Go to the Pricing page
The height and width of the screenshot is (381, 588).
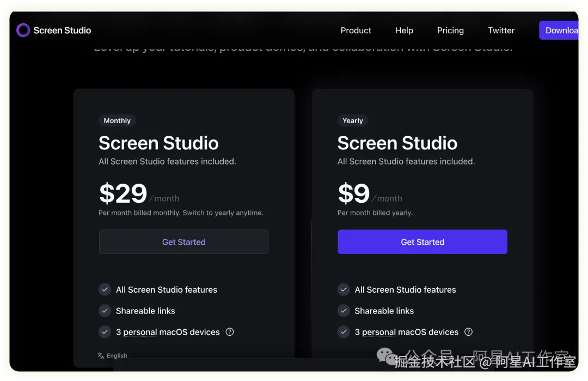point(450,31)
